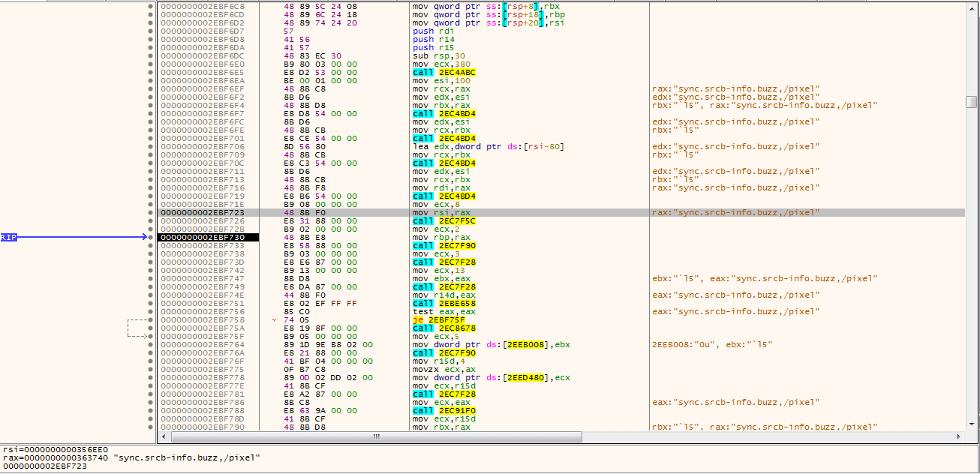The width and height of the screenshot is (980, 474).
Task: Click info line rax=0000000000363740 sync.srcb-info.buzz
Action: [131, 457]
